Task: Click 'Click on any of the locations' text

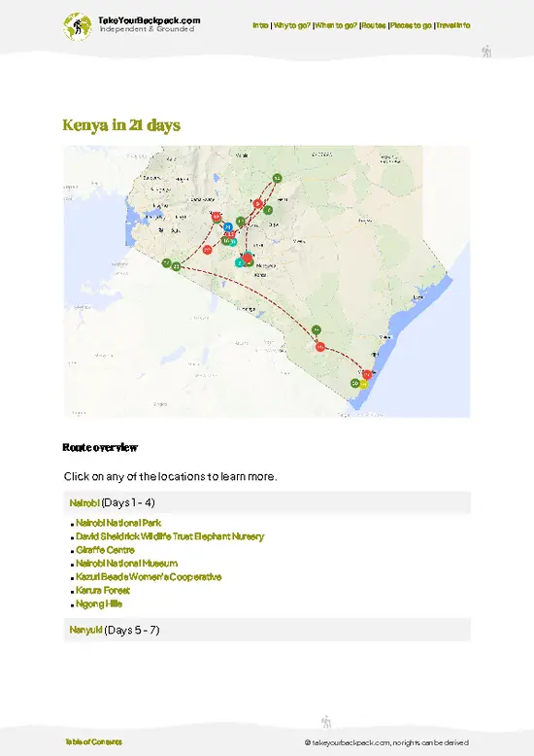Action: (x=171, y=477)
